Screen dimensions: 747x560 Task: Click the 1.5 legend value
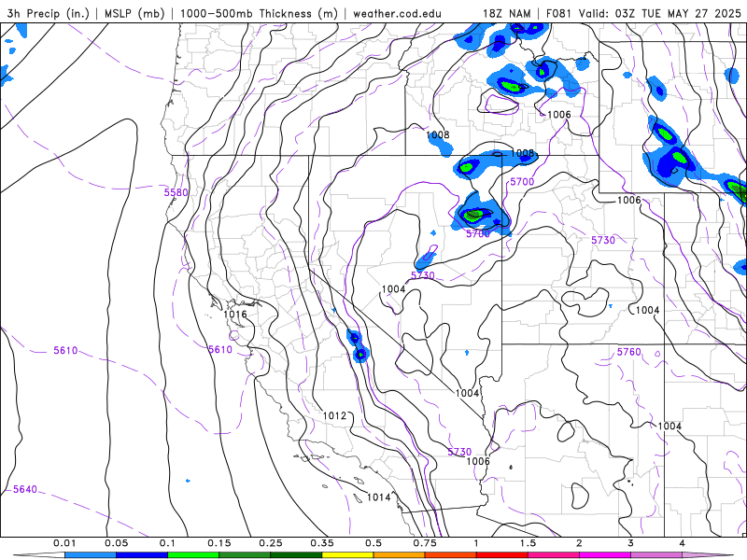click(528, 543)
